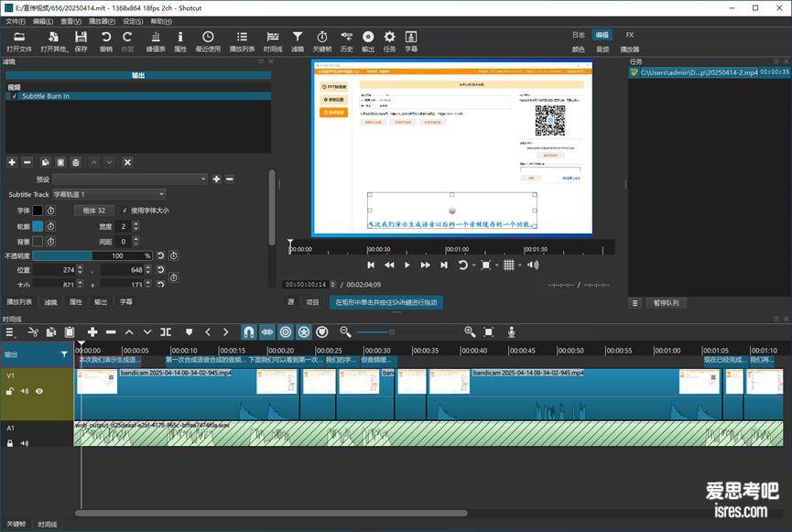Open the Subtitle Track 字幕轨道 1 dropdown

109,194
